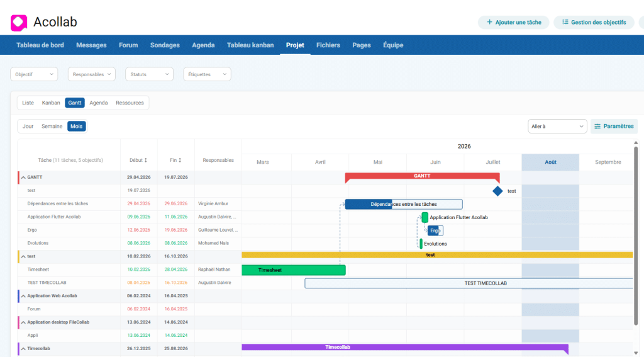
Task: Switch to Ressources view
Action: tap(130, 103)
